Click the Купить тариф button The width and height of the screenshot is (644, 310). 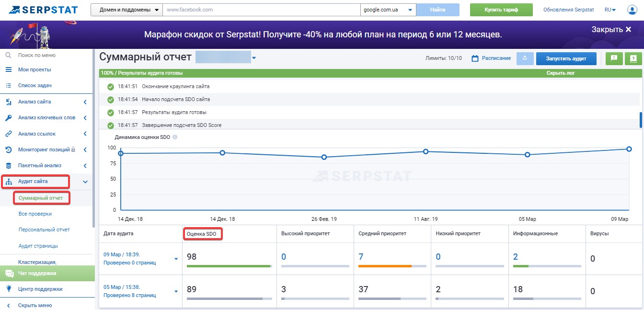501,10
